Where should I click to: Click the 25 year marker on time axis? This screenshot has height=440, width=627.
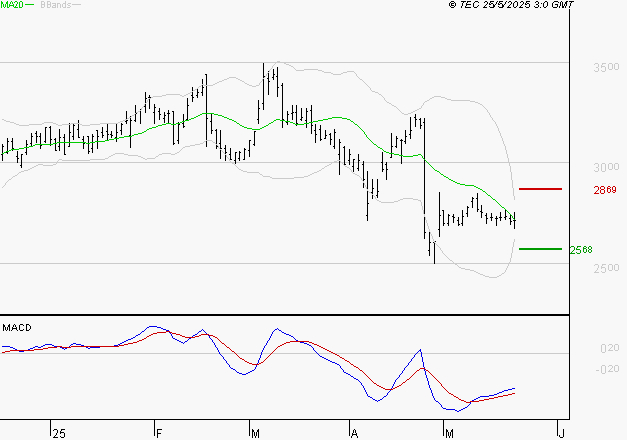(58, 433)
